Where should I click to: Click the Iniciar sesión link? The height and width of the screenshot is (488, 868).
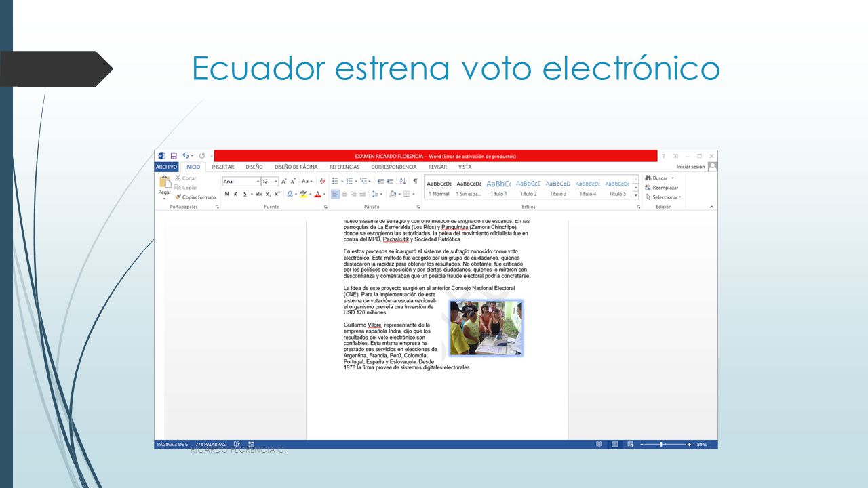tap(690, 167)
